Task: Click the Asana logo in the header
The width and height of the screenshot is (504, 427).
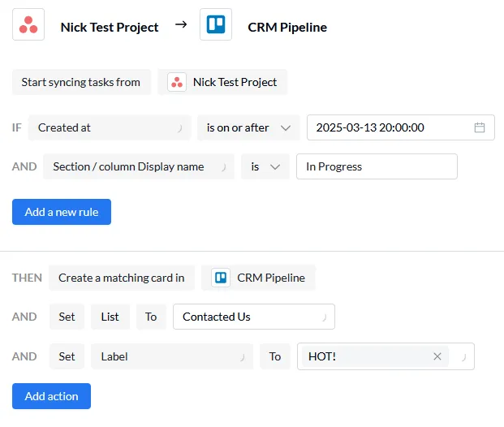Action: point(28,25)
